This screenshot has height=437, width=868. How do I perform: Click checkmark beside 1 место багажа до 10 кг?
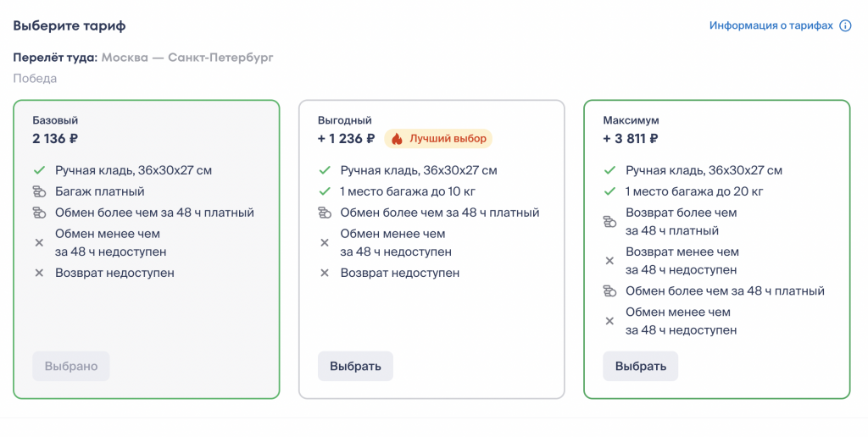coord(324,191)
